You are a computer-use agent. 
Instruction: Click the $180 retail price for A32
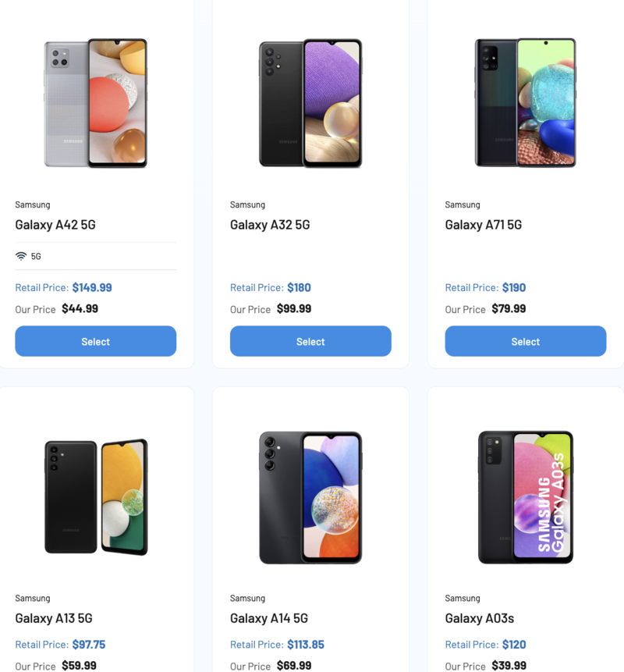pyautogui.click(x=299, y=287)
